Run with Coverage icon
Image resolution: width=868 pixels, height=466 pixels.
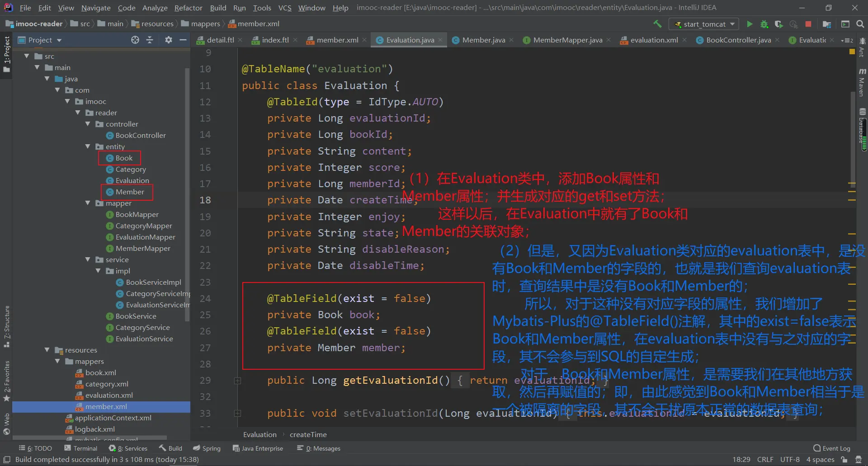778,24
